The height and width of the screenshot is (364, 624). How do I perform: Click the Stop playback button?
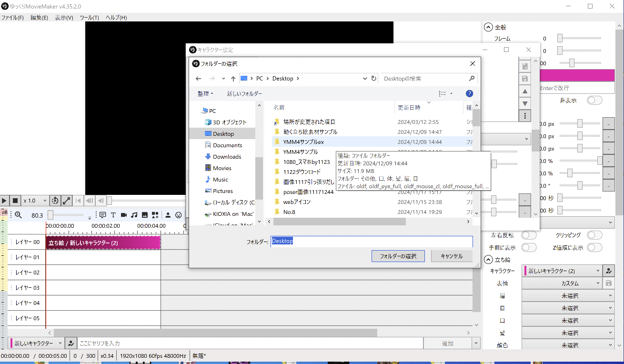[15, 201]
